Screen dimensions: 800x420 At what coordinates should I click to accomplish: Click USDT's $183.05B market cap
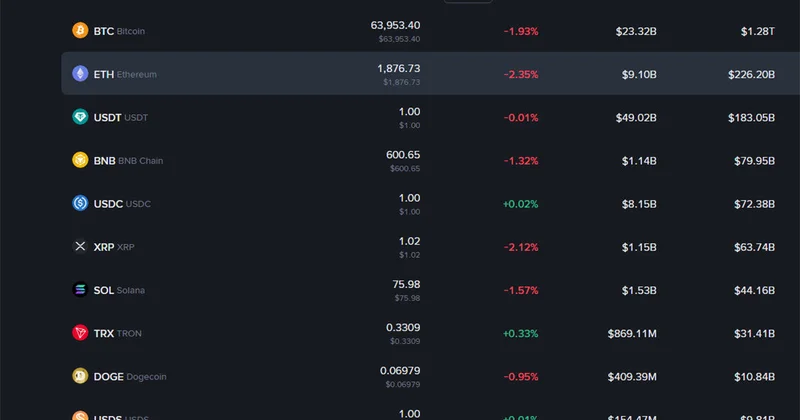tap(752, 117)
